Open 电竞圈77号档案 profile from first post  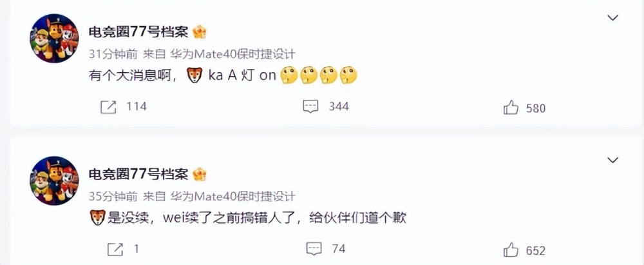click(138, 32)
